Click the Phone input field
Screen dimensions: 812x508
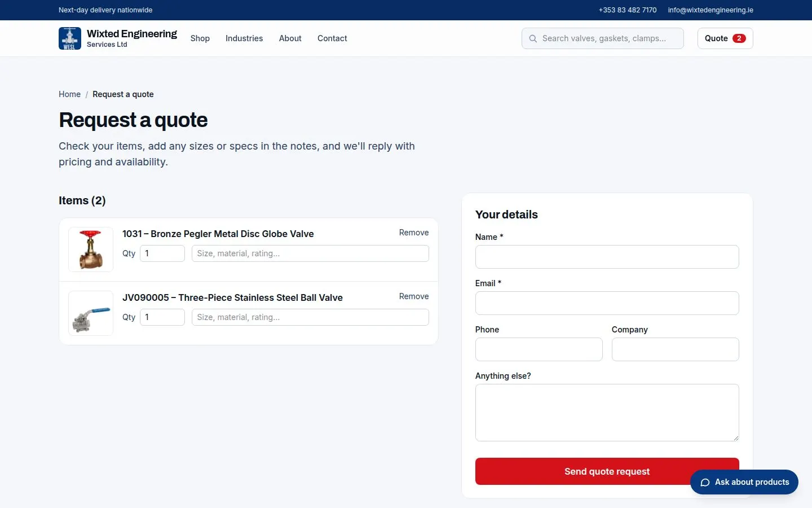[539, 349]
